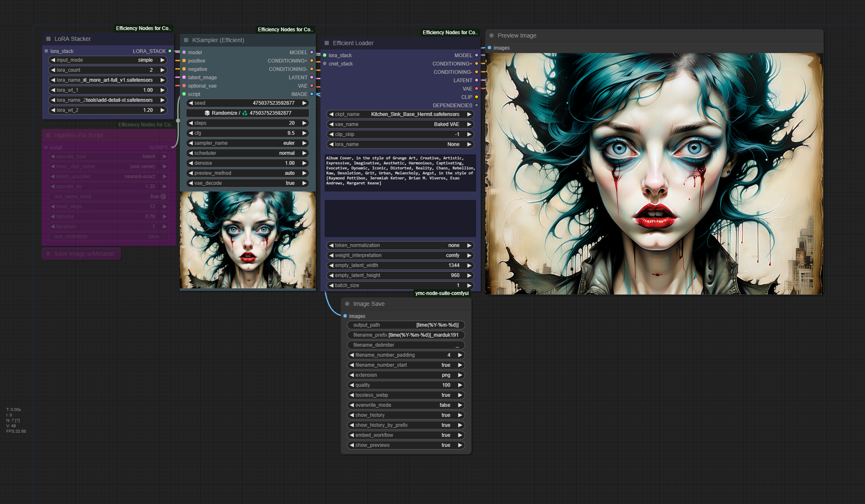
Task: Increase the steps value with its right arrow
Action: pyautogui.click(x=305, y=123)
